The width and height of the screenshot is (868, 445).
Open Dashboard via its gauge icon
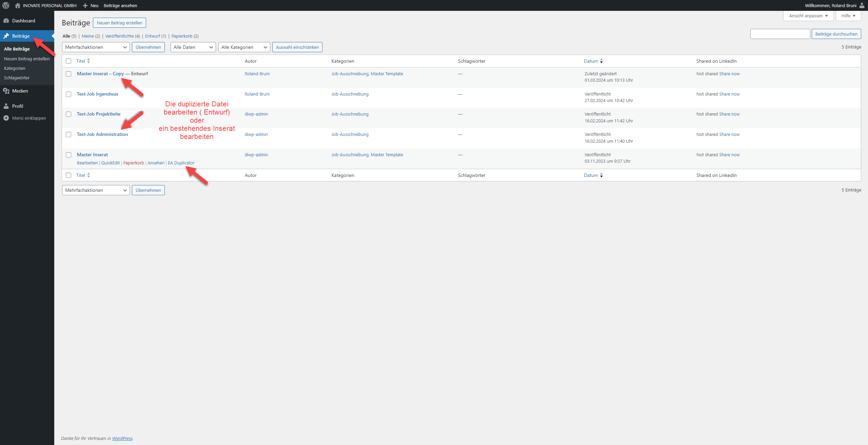coord(6,21)
